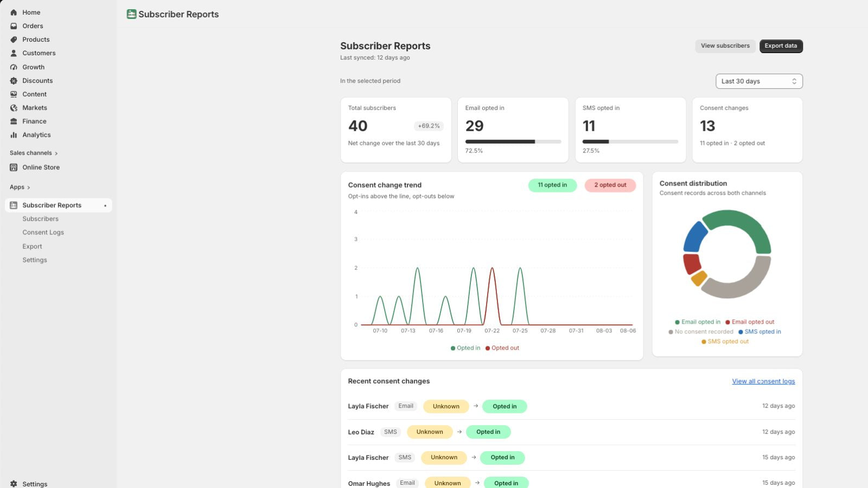Follow the View all consent logs link
Image resolution: width=868 pixels, height=488 pixels.
763,382
